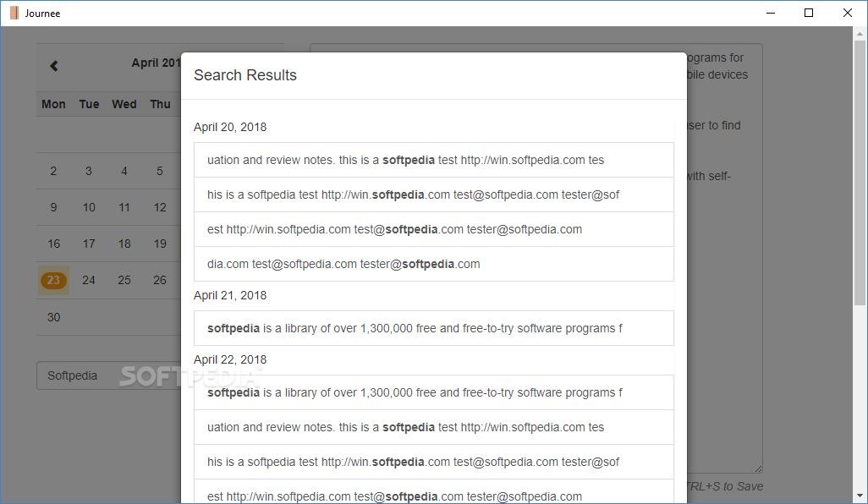Open April 20 result starting 'est http://win.softpedia.com'
Image resolution: width=868 pixels, height=504 pixels.
tap(433, 229)
